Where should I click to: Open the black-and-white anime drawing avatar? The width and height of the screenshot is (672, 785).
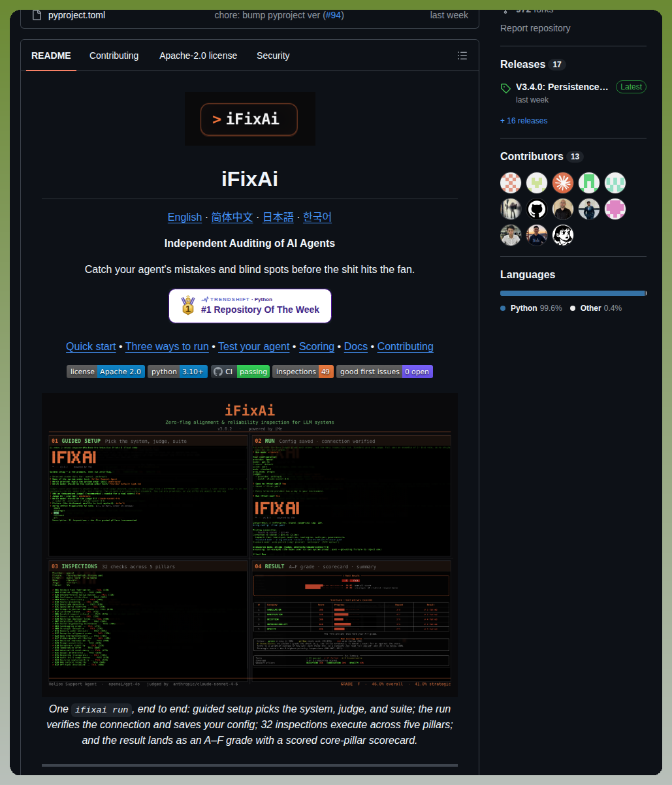point(563,235)
